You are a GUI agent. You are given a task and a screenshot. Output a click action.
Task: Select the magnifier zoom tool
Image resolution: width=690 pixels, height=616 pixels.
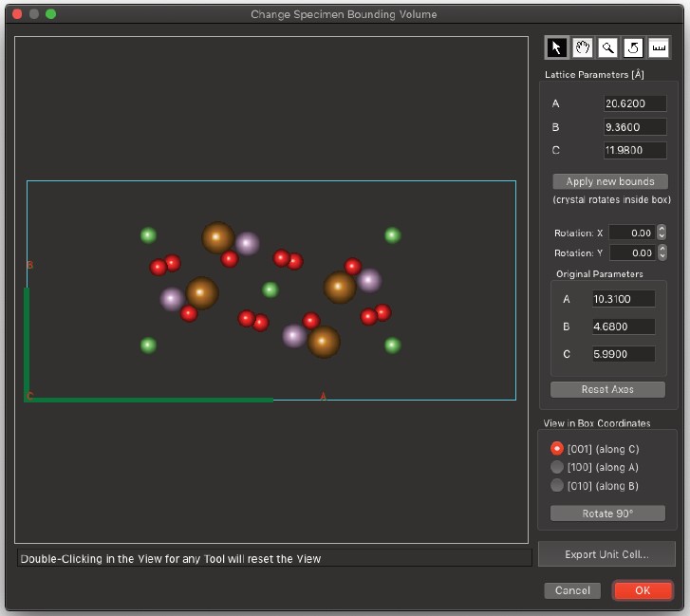click(607, 47)
